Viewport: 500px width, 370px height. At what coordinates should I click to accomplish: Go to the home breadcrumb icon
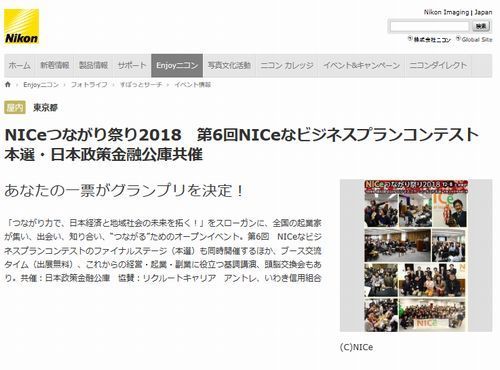[x=8, y=84]
